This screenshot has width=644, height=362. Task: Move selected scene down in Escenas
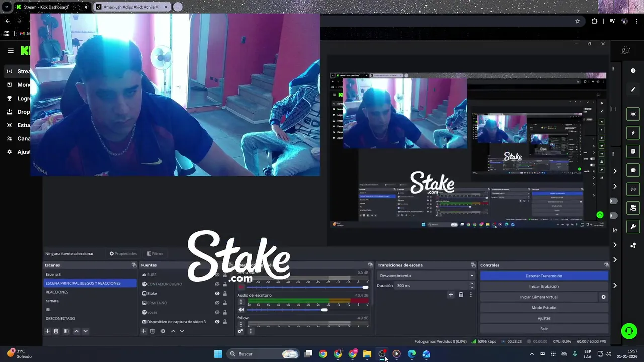[x=85, y=331]
